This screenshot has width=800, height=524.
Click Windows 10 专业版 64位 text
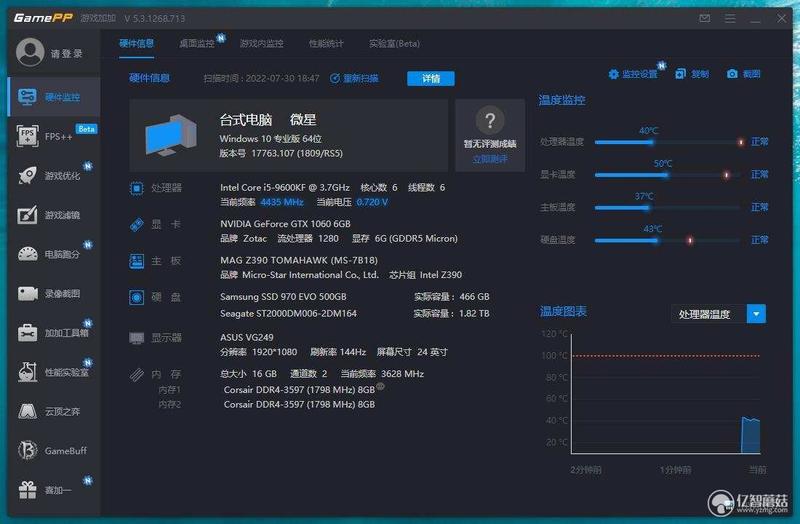(270, 139)
